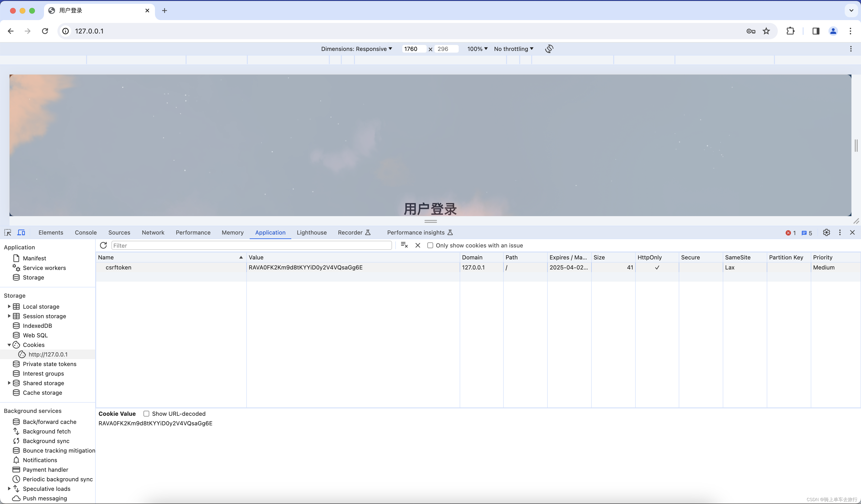
Task: Expand the Local storage tree item
Action: [x=9, y=306]
